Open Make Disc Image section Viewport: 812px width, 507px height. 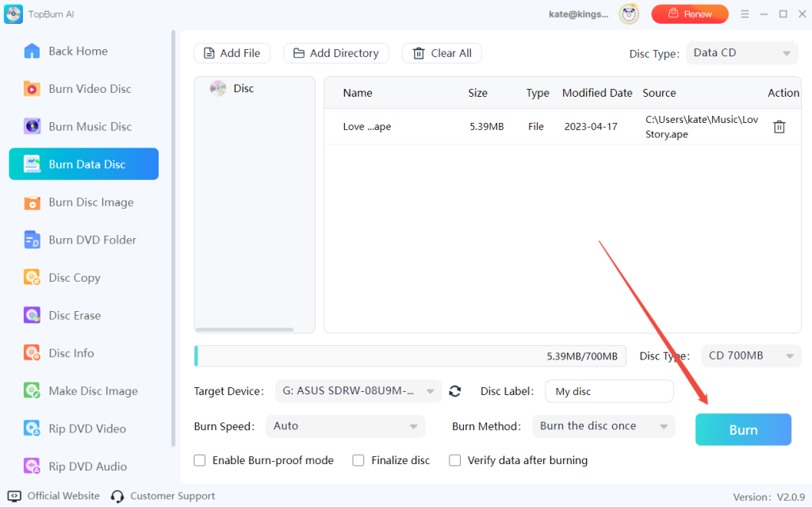click(x=93, y=391)
